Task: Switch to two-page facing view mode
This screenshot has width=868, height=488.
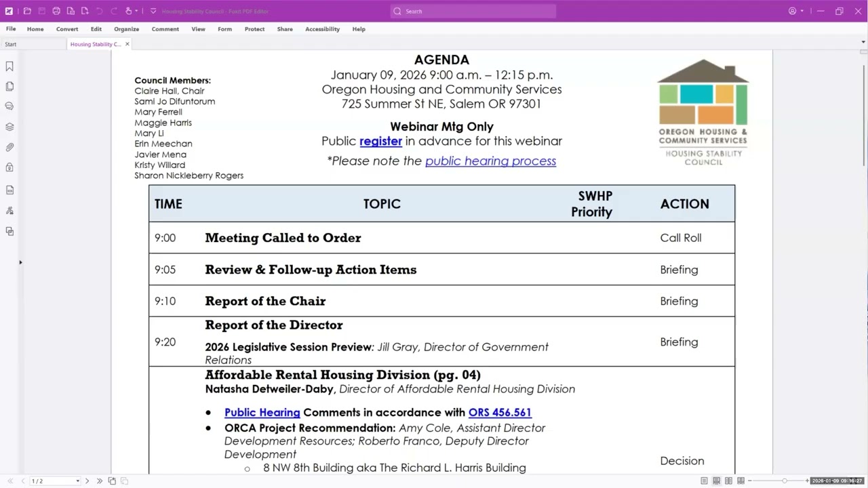Action: [728, 481]
